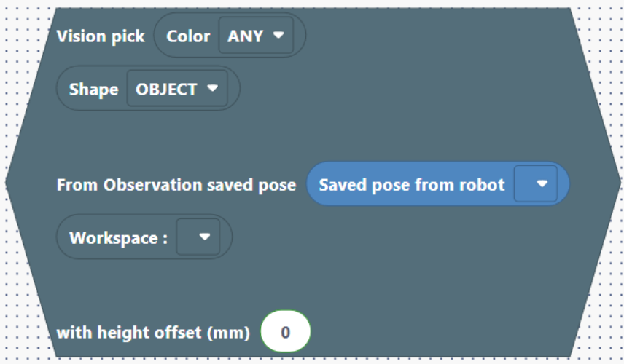Viewport: 624px width, 364px height.
Task: Click the with height offset (mm) label
Action: tap(153, 333)
